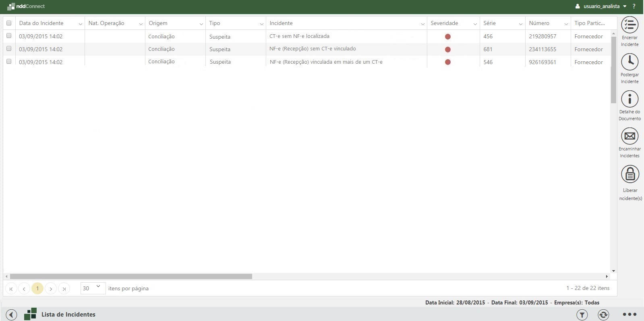Image resolution: width=644 pixels, height=321 pixels.
Task: Click the Encaminhar Incidentes envelope icon
Action: [630, 136]
